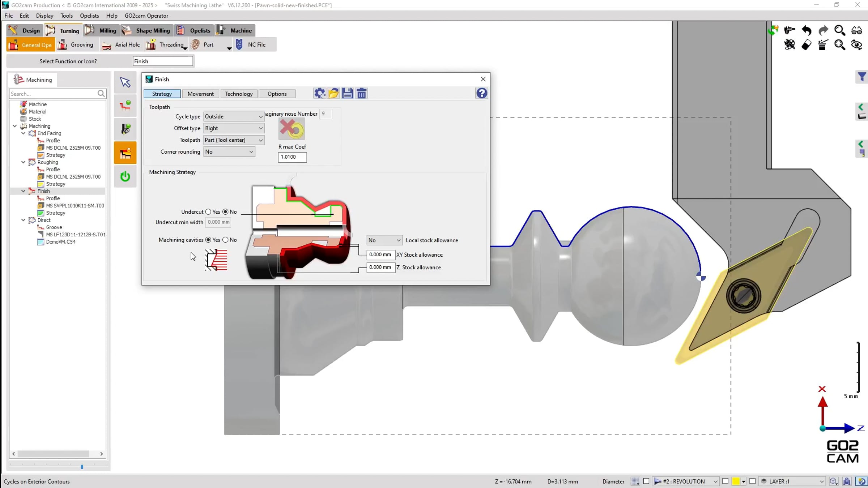Click the blue slider handle under Machining tree
The height and width of the screenshot is (488, 868).
coord(82,467)
